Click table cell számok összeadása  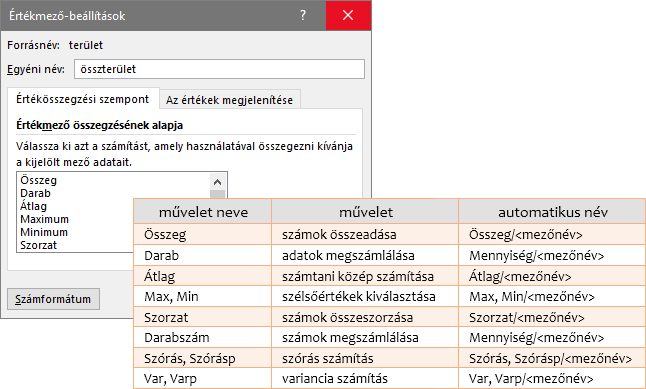tap(365, 234)
